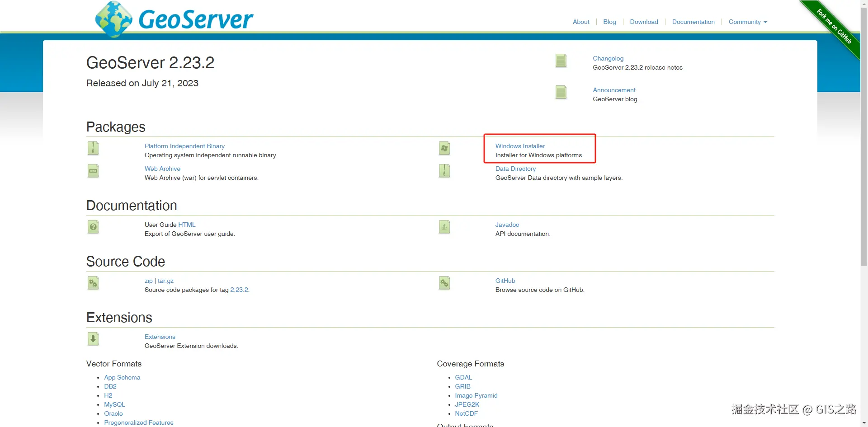Click the "Extensions" section heading
The height and width of the screenshot is (427, 868).
(119, 318)
